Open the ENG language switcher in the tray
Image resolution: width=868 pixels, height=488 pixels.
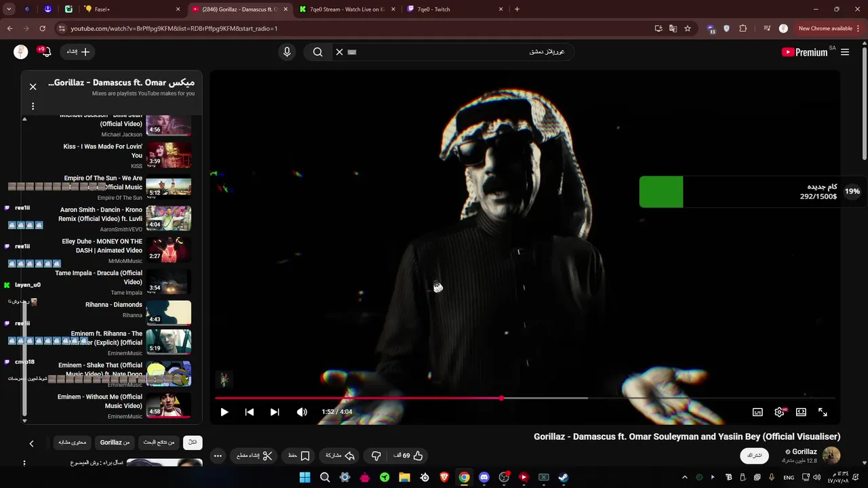(x=789, y=477)
